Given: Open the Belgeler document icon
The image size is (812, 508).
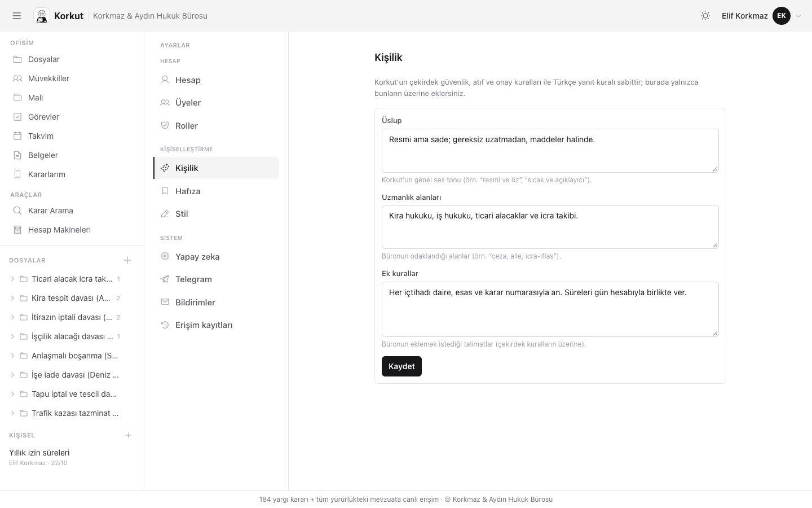Looking at the screenshot, I should (17, 155).
